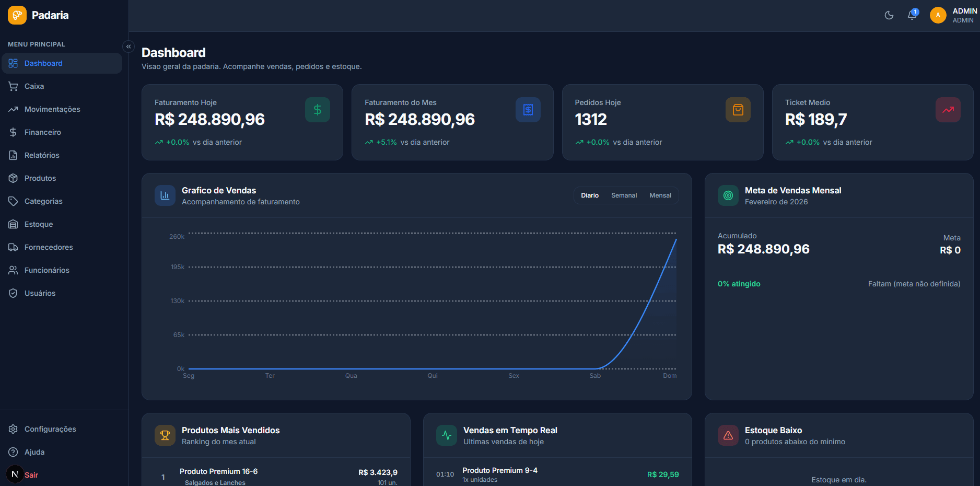
Task: Open the ADMIN user profile avatar
Action: pos(938,15)
